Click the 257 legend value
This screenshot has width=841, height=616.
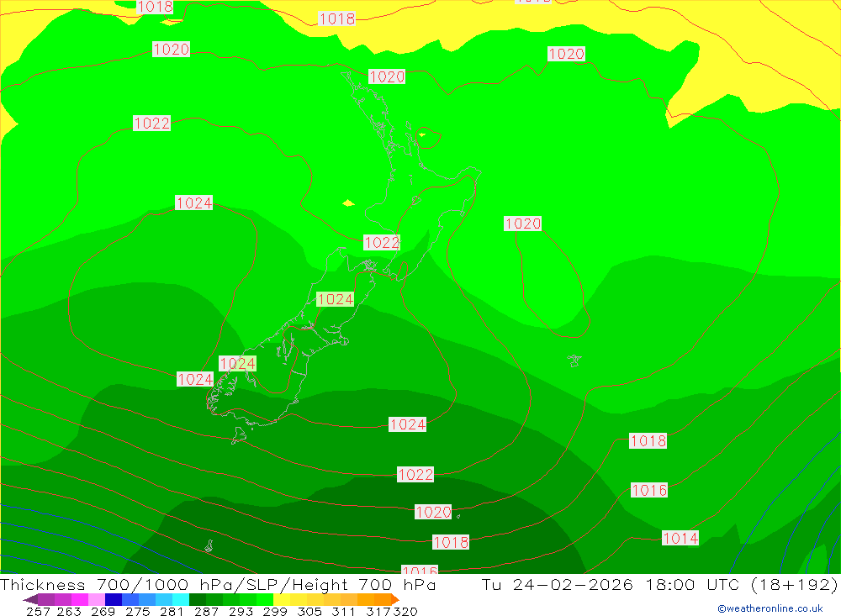pyautogui.click(x=38, y=611)
